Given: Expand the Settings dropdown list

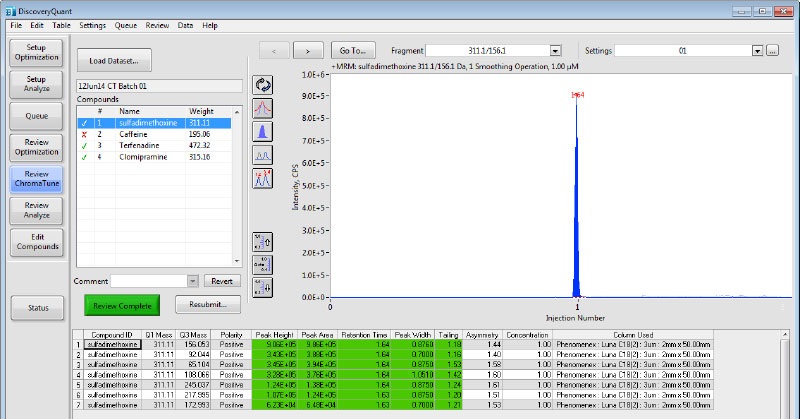Looking at the screenshot, I should pos(757,50).
